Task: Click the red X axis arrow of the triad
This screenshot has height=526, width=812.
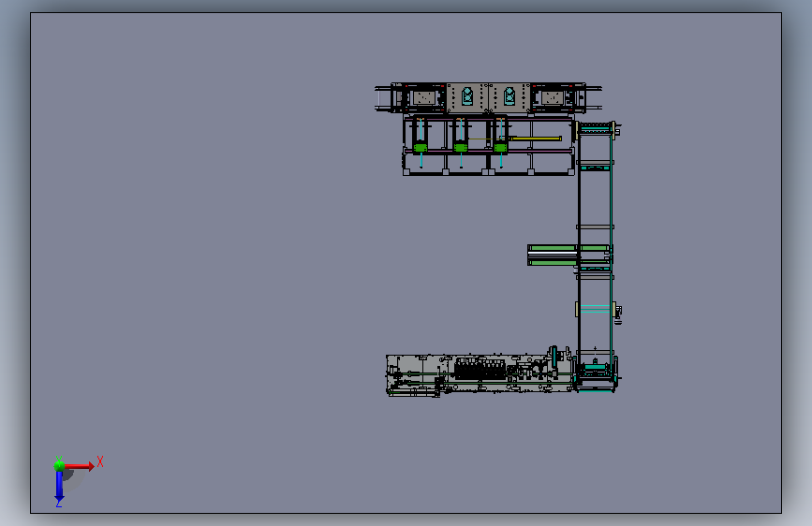Action: pos(80,466)
